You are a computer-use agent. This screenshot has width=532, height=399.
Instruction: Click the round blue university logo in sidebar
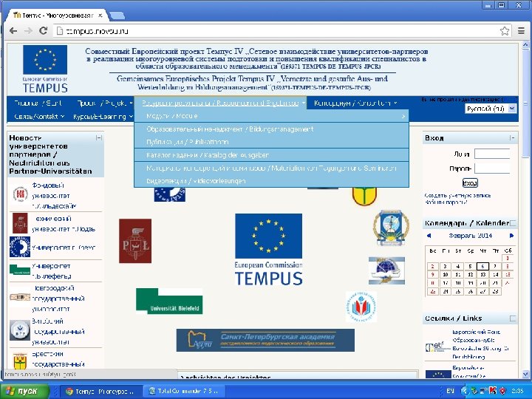point(20,247)
